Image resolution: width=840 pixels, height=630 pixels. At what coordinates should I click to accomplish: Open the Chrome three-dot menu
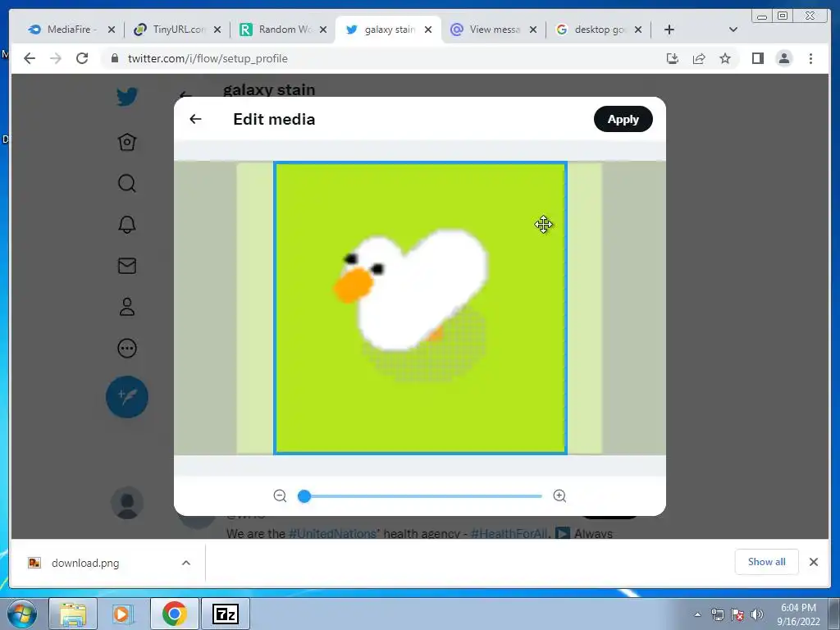tap(810, 58)
